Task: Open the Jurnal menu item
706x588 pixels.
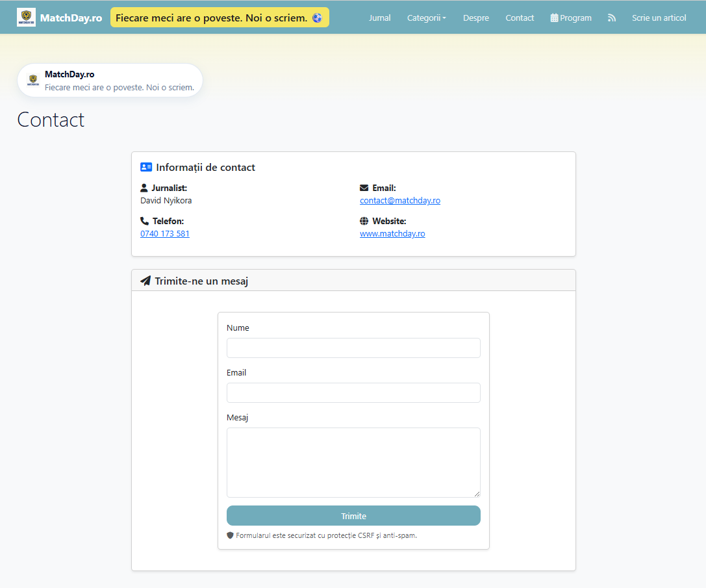Action: 379,18
